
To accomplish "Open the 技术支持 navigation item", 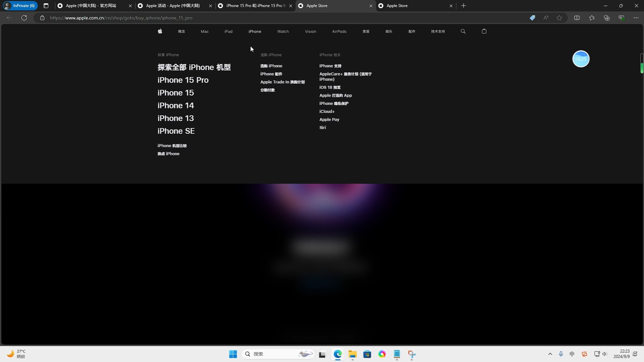I will [438, 31].
